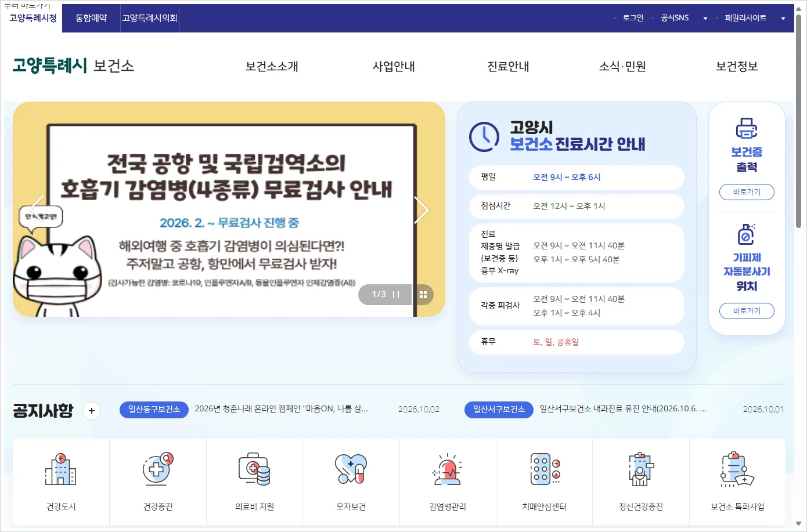The image size is (807, 532).
Task: Open the 건강증진 icon shortcut
Action: (158, 482)
